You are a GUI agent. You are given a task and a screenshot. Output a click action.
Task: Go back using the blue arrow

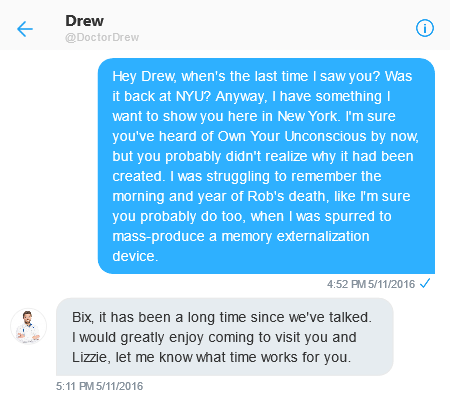pos(25,29)
